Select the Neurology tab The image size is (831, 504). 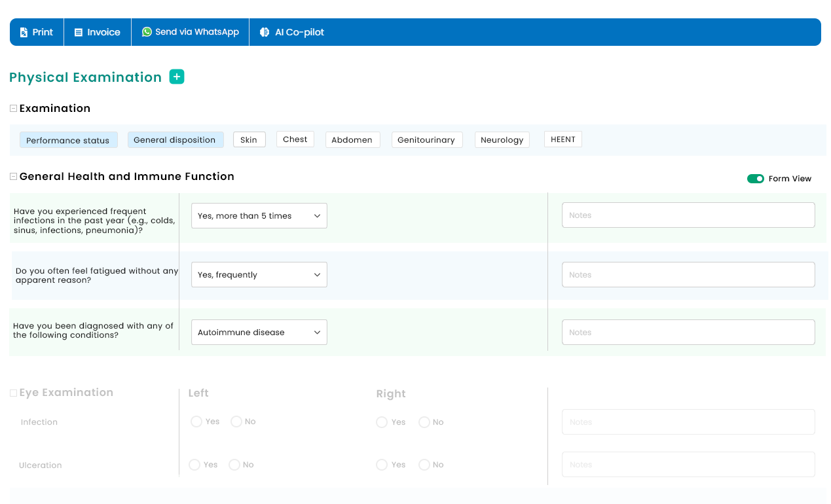[x=502, y=140]
